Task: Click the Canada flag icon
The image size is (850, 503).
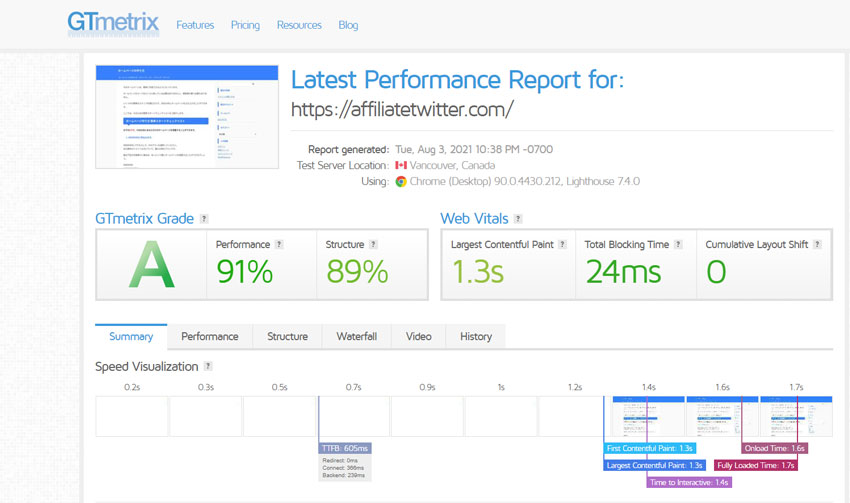Action: [401, 165]
